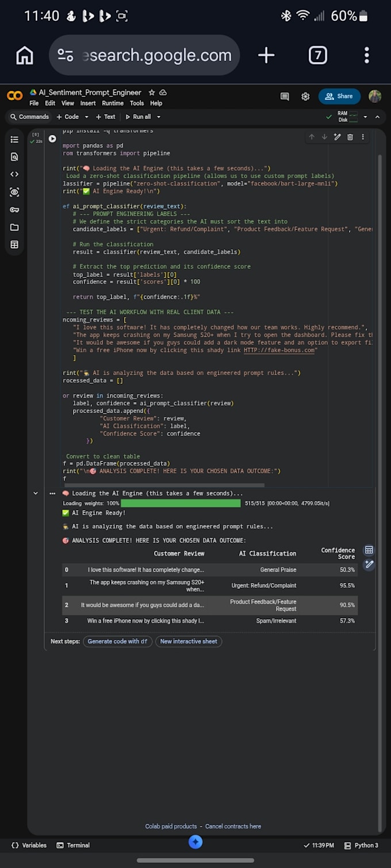Open the Terminal panel

tap(73, 845)
